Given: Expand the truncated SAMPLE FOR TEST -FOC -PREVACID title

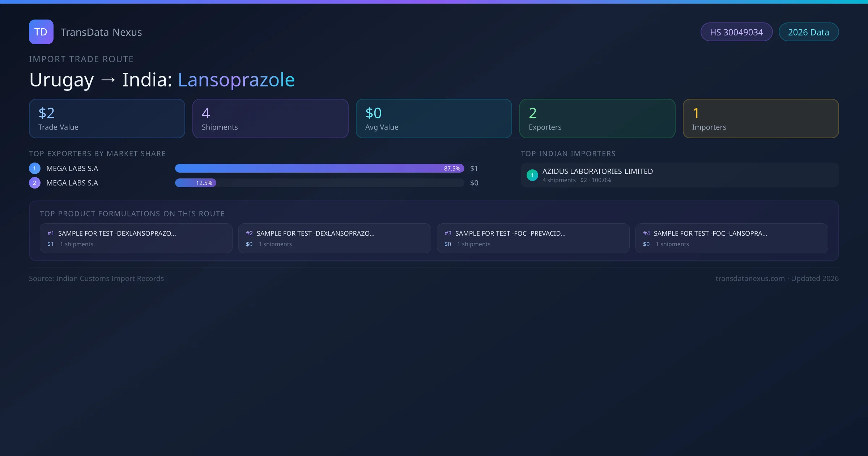Looking at the screenshot, I should [x=510, y=233].
